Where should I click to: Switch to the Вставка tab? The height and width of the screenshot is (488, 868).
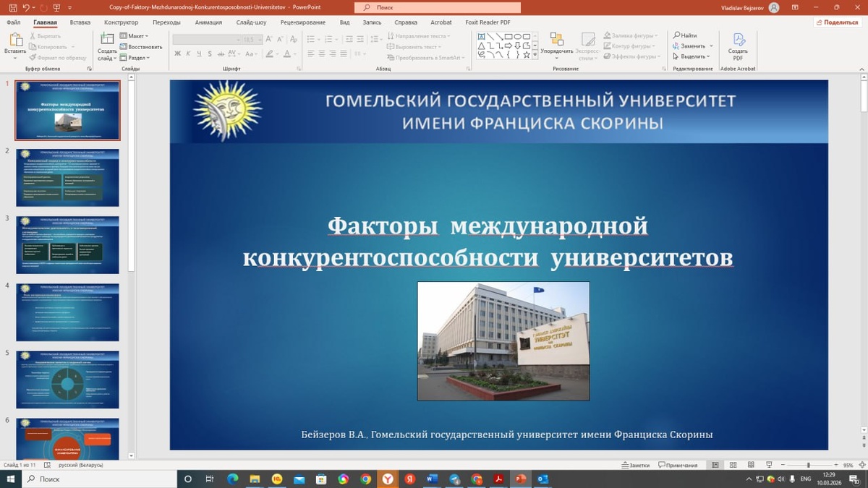[x=80, y=22]
